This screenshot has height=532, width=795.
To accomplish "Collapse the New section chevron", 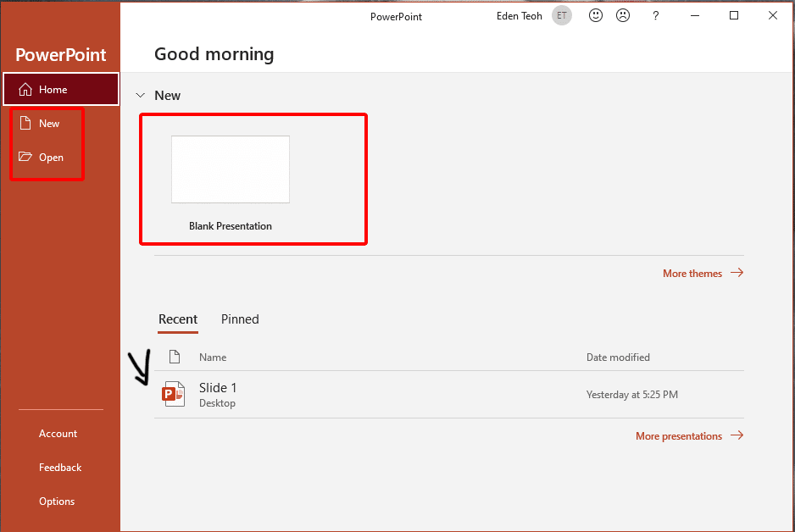I will click(141, 95).
